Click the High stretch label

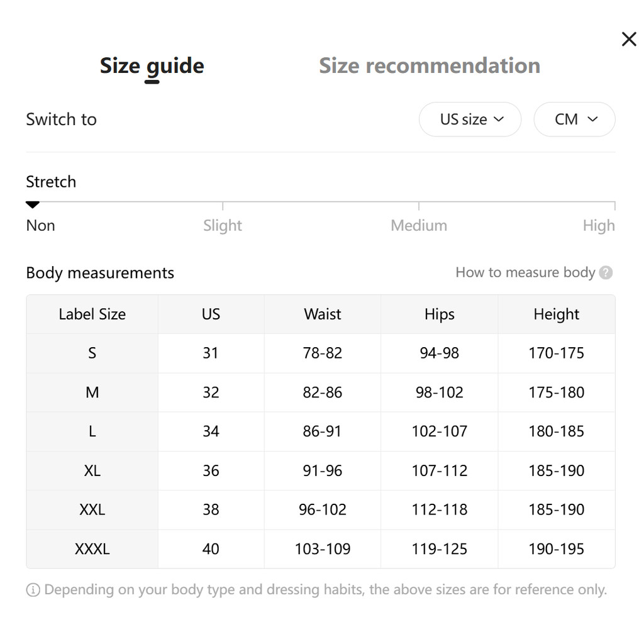click(x=598, y=225)
